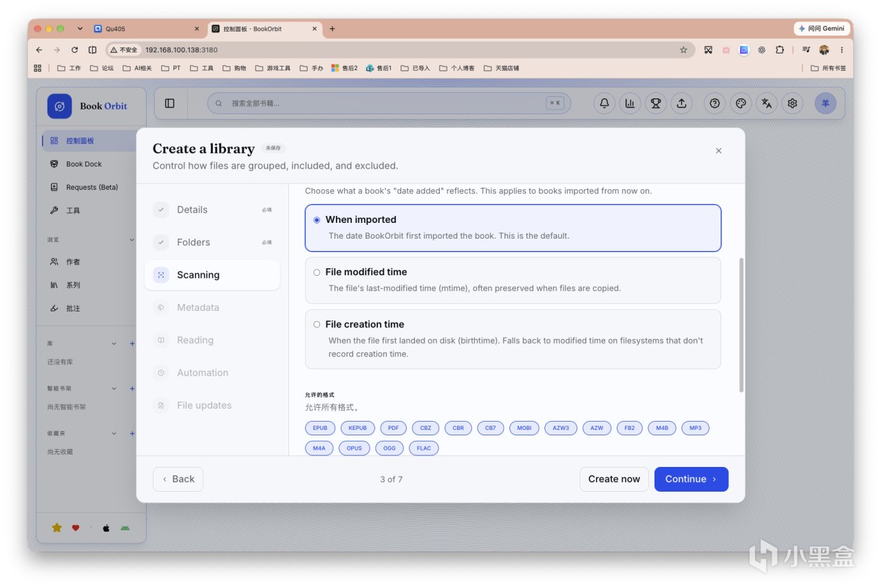
Task: Toggle the EPUB format chip
Action: tap(320, 428)
